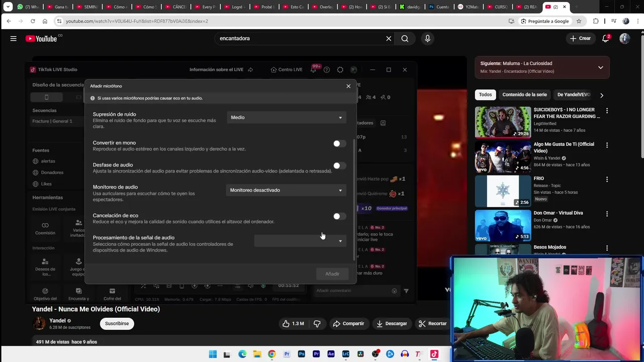Image resolution: width=644 pixels, height=362 pixels.
Task: Show more filter chips with the arrow
Action: 601,95
